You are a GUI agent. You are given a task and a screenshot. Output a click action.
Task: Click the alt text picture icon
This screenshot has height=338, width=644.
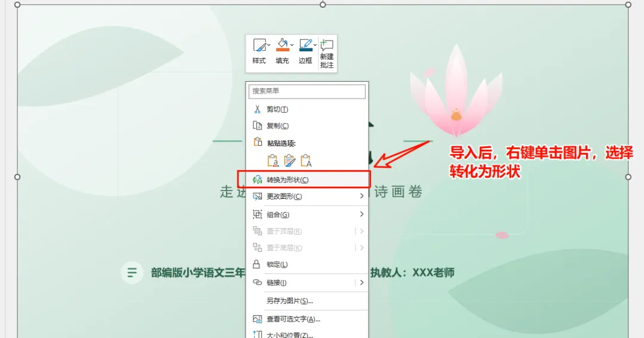[x=257, y=319]
